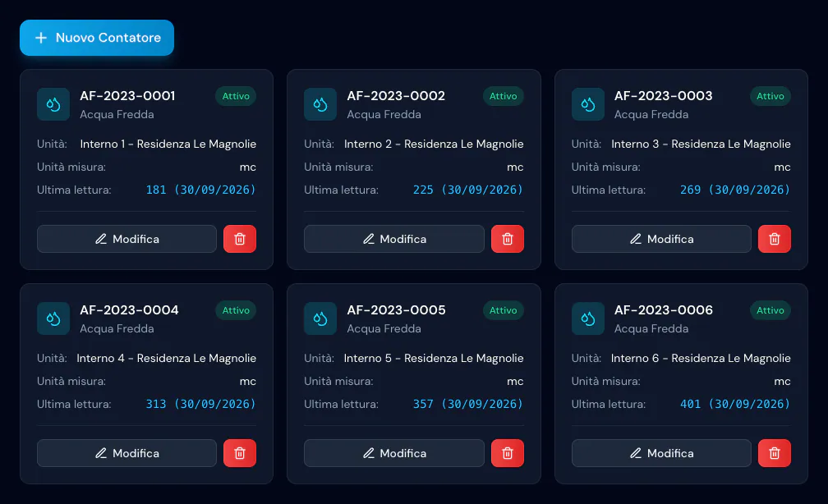This screenshot has width=828, height=504.
Task: Click the Attivo badge on AF-2023-0006
Action: (x=770, y=310)
